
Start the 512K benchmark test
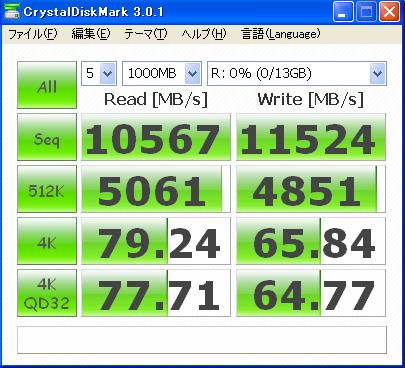(x=47, y=189)
